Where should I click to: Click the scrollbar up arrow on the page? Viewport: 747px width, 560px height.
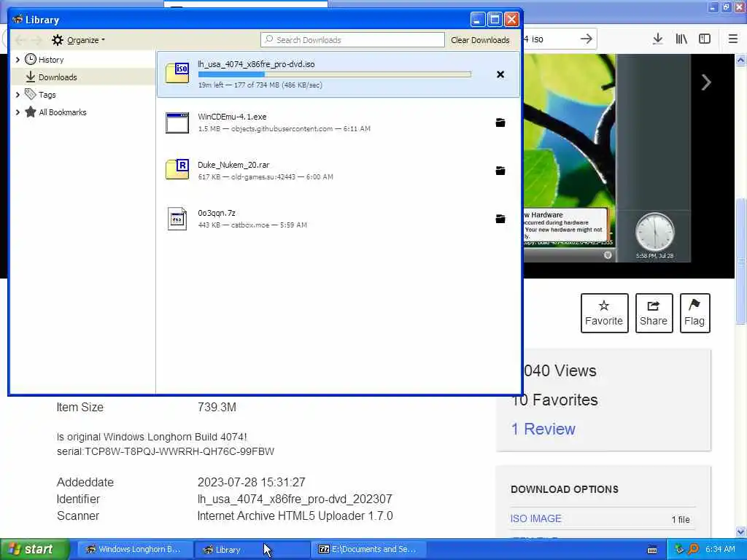click(x=740, y=60)
